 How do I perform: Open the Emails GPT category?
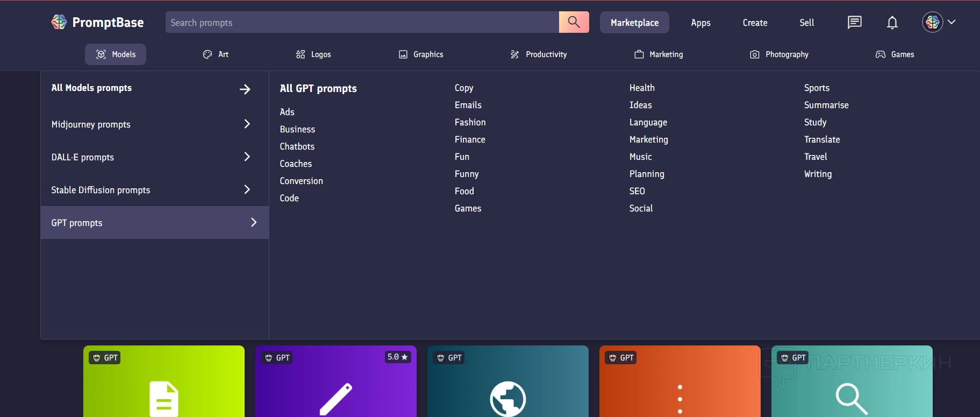[468, 105]
